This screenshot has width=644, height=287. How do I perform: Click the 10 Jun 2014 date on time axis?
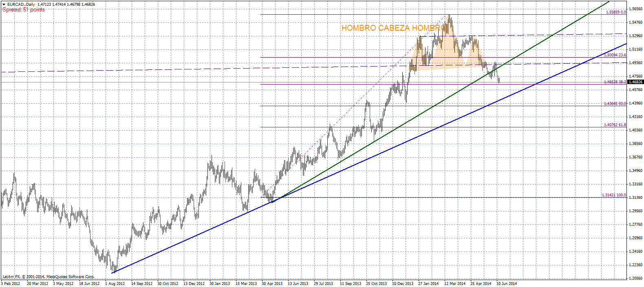pos(506,284)
